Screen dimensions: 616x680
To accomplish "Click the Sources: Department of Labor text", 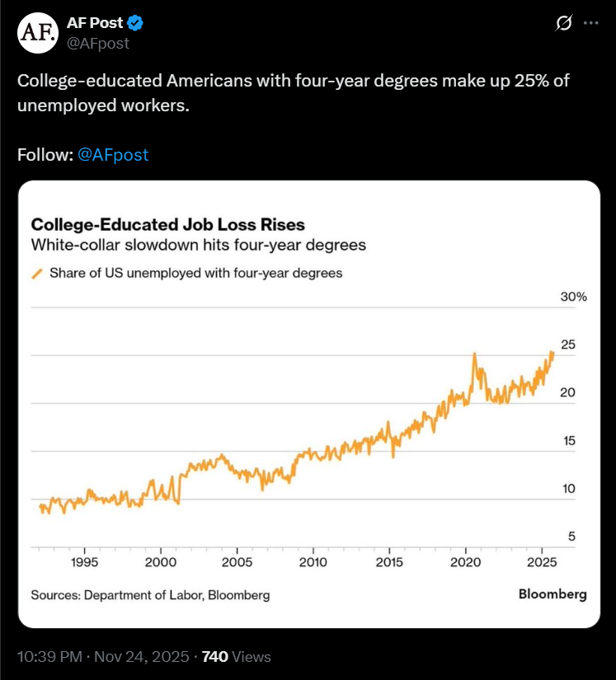I will (149, 594).
